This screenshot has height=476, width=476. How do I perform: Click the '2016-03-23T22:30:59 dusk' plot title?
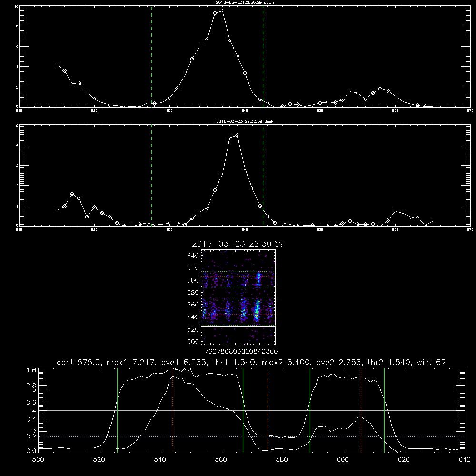(x=245, y=121)
